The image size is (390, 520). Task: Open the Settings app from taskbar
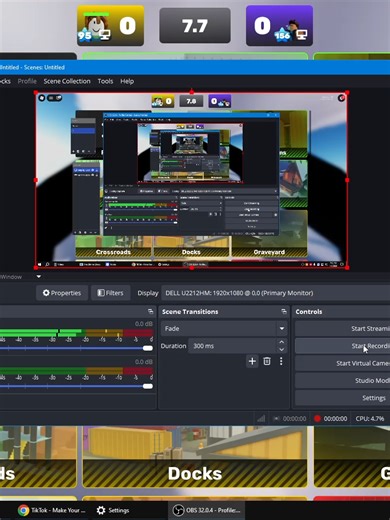click(113, 510)
